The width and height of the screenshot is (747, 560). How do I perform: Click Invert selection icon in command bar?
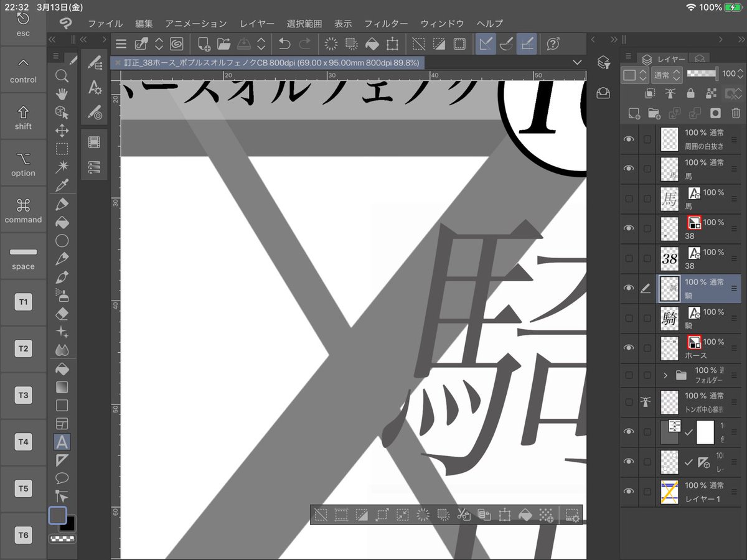pos(439,44)
